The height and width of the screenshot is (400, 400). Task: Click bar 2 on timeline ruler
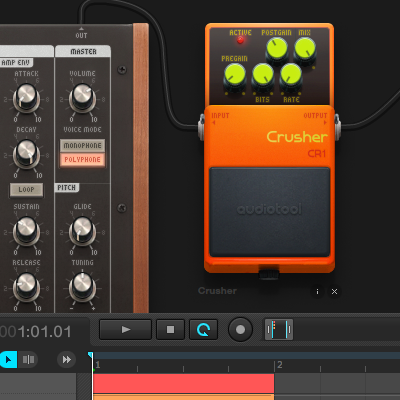point(279,365)
